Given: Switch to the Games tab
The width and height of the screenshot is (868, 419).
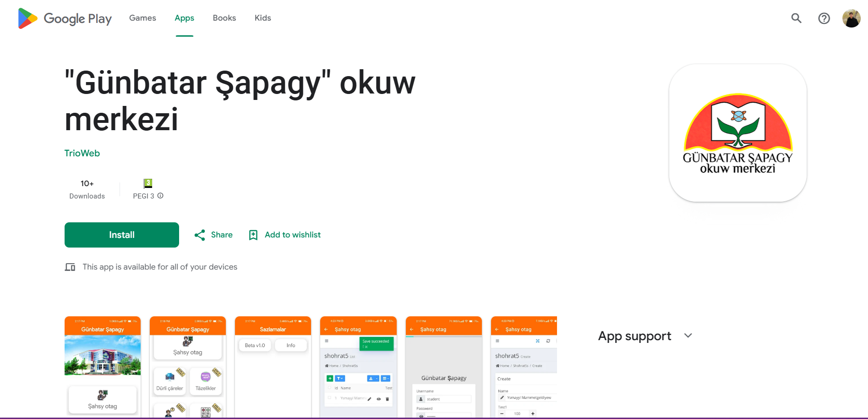Looking at the screenshot, I should 142,18.
